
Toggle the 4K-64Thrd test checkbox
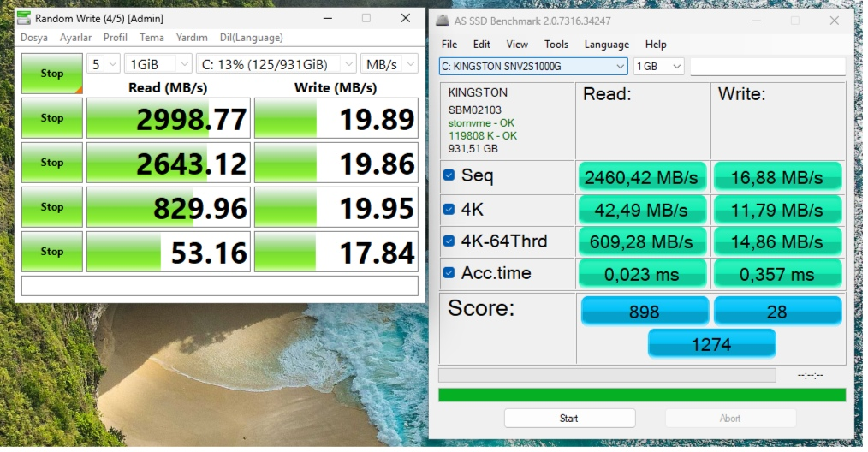tap(449, 241)
